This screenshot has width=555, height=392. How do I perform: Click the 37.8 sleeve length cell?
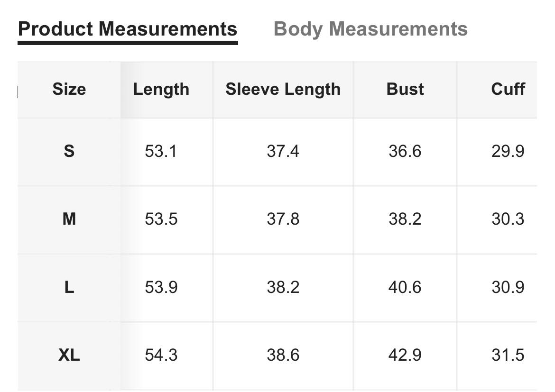(x=283, y=219)
